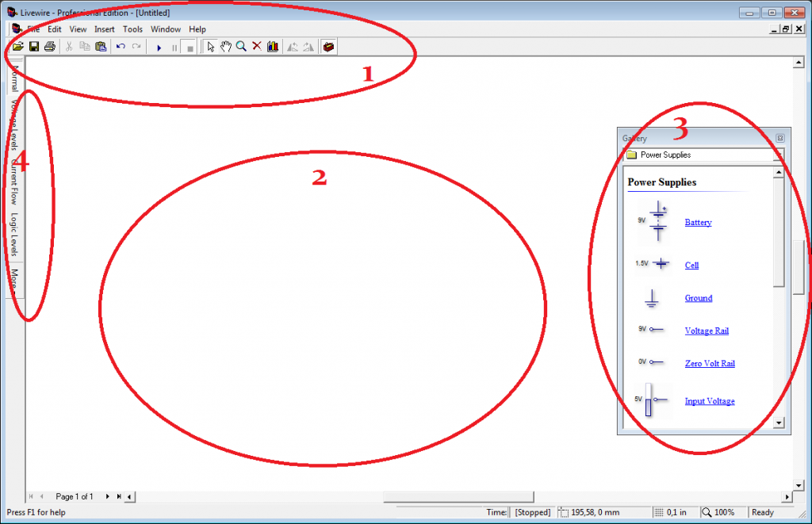The height and width of the screenshot is (524, 812).
Task: Click the delete (red X) tool
Action: (256, 47)
